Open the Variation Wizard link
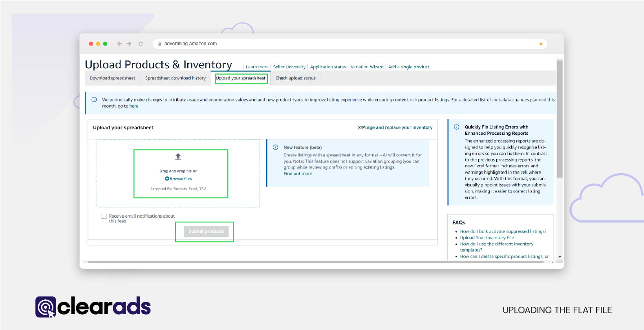 pyautogui.click(x=367, y=67)
